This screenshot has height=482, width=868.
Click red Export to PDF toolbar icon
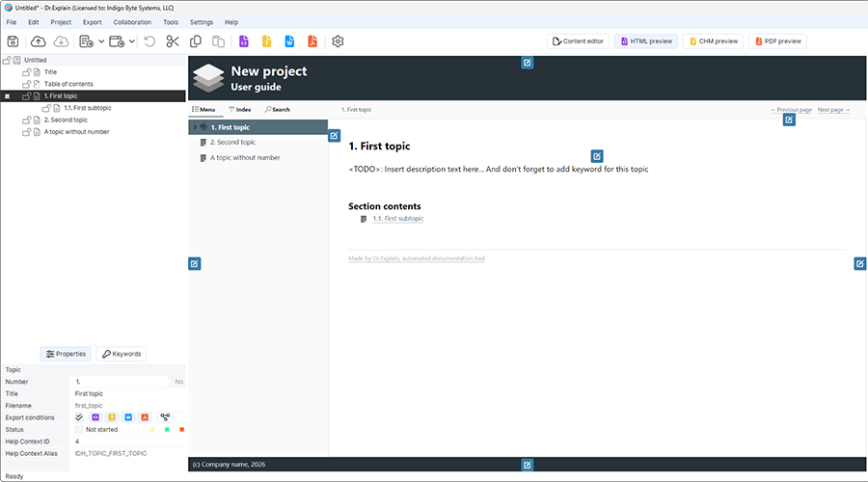coord(312,41)
